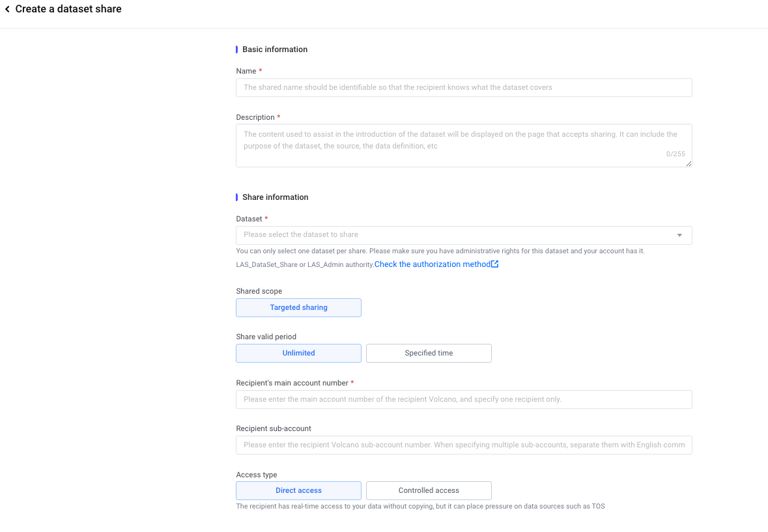Choose Unlimited share valid period
Viewport: 768px width, 532px height.
298,353
